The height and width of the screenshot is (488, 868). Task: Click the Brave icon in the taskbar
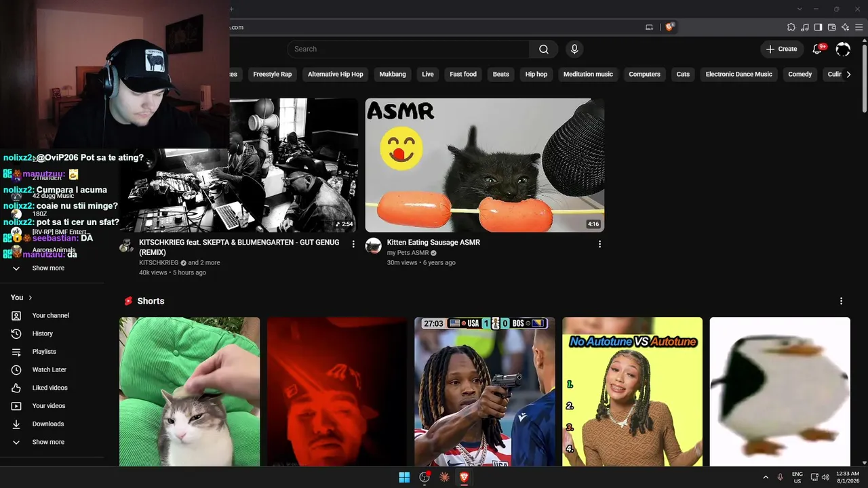point(464,477)
